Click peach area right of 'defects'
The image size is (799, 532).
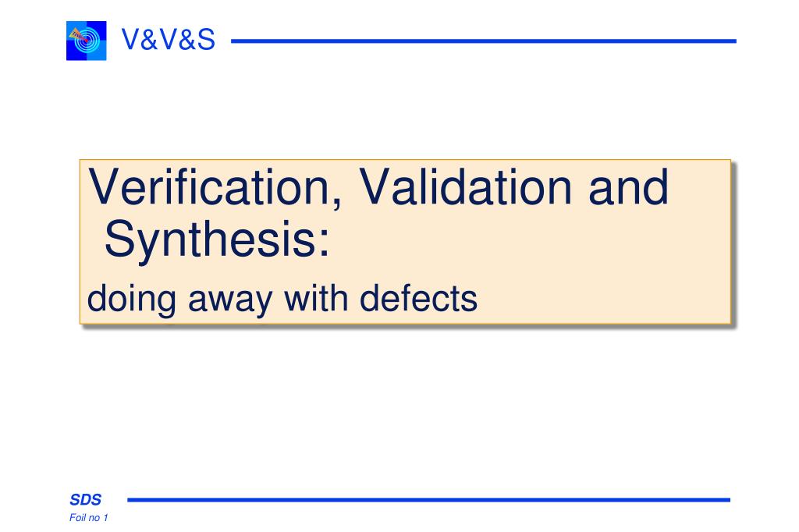tap(604, 299)
